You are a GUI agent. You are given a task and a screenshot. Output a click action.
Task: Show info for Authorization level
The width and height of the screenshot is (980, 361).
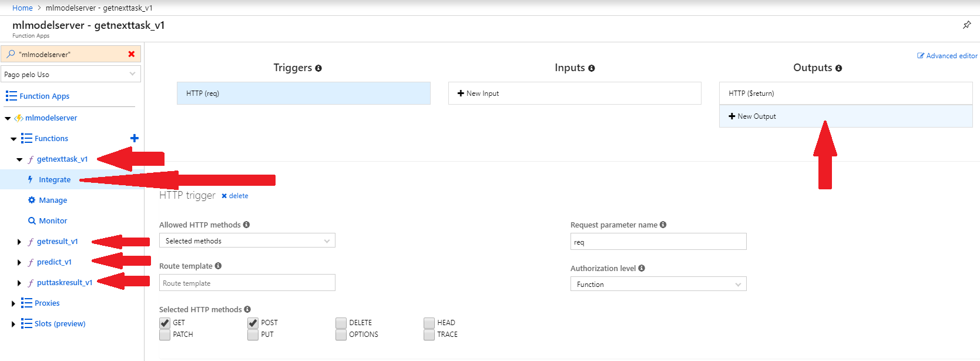(x=642, y=268)
